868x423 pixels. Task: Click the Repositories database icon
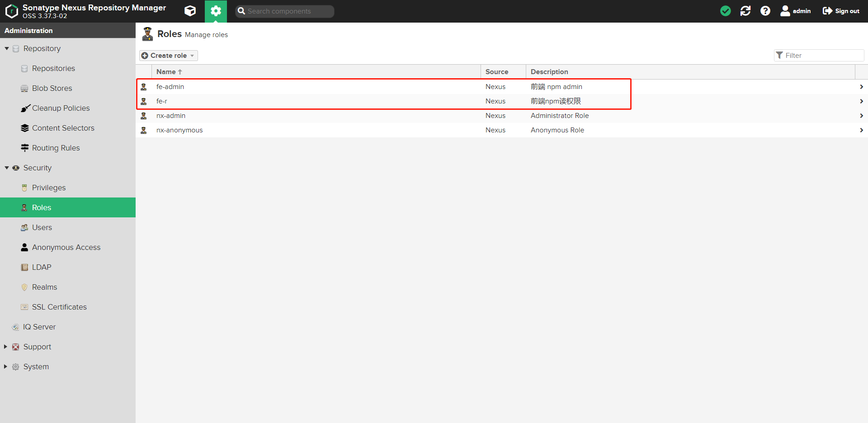coord(24,69)
